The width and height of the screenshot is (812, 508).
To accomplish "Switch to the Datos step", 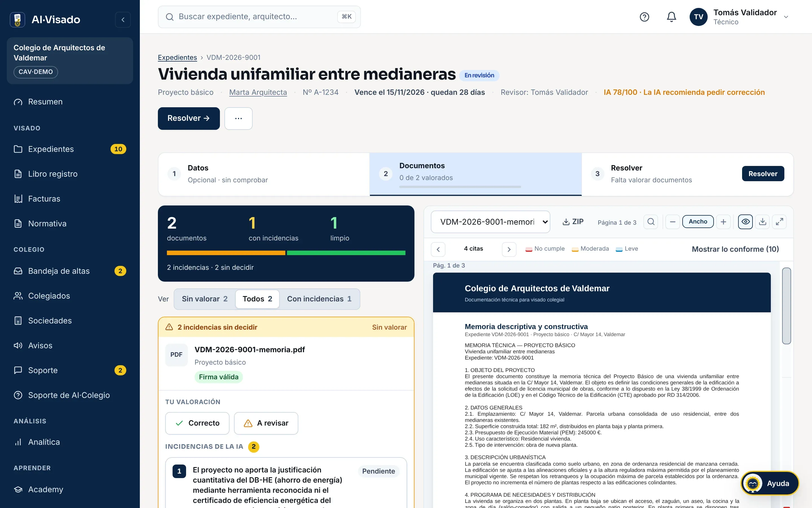I will (264, 174).
